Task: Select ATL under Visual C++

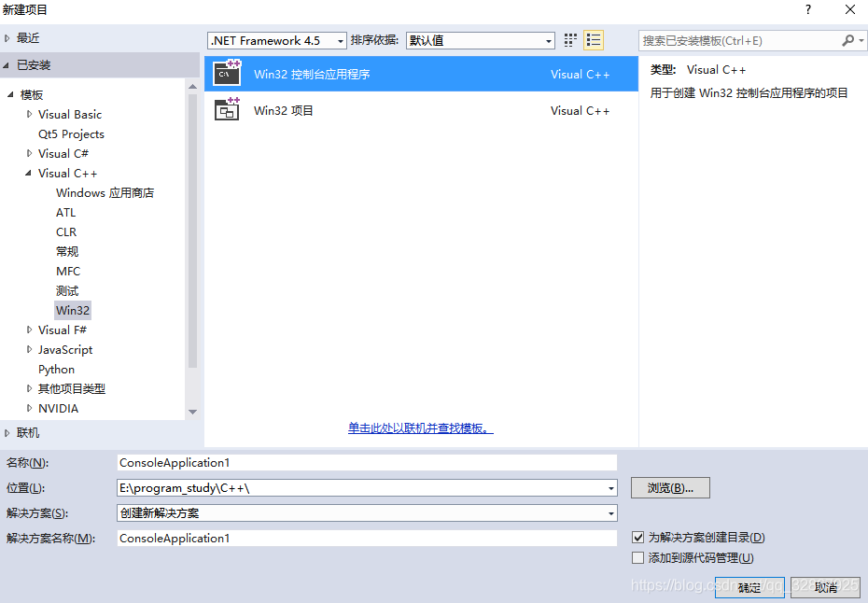Action: click(66, 212)
